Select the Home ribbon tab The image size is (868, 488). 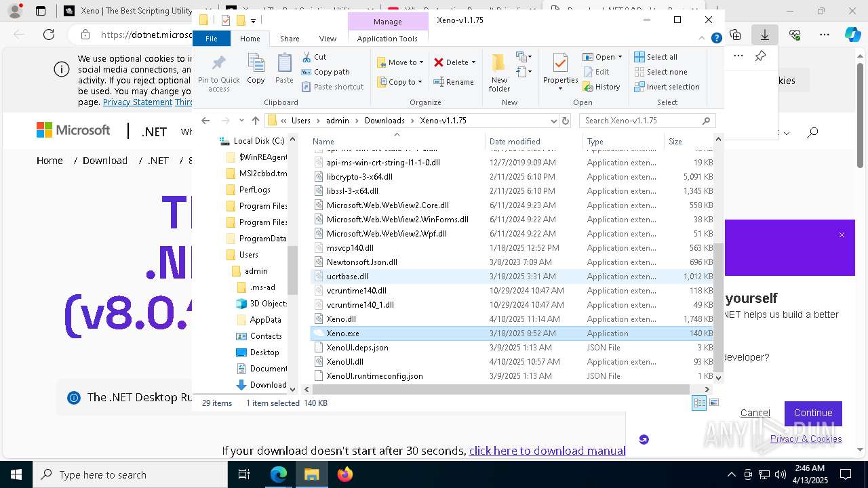point(250,39)
